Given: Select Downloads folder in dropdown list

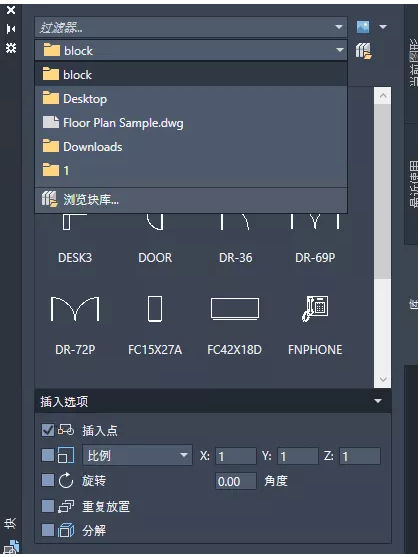Looking at the screenshot, I should click(x=191, y=147).
